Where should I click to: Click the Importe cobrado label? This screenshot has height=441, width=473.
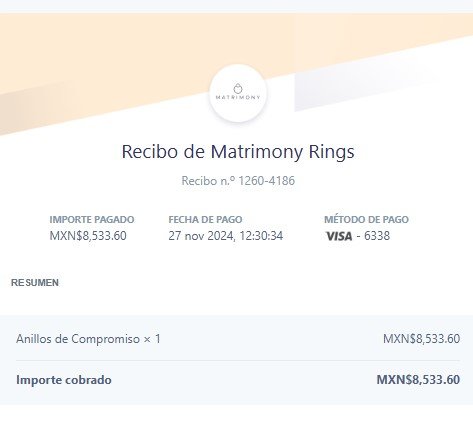(64, 380)
